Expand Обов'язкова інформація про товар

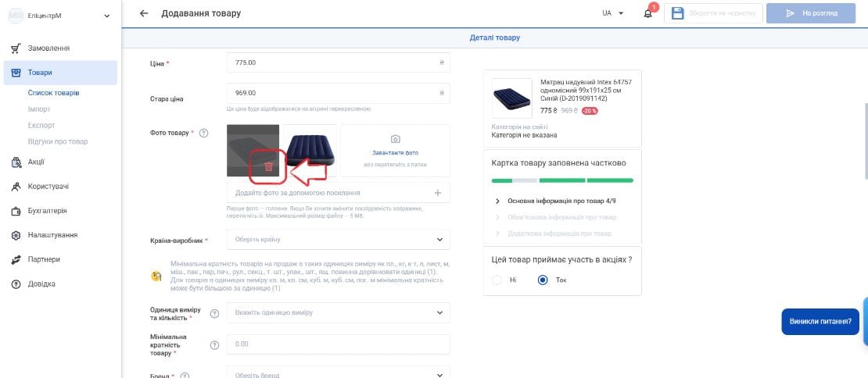[x=555, y=217]
